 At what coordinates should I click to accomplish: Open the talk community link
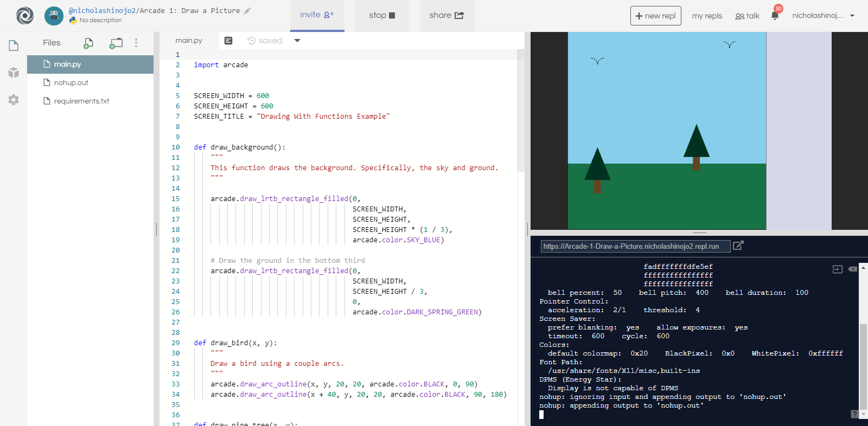coord(747,16)
